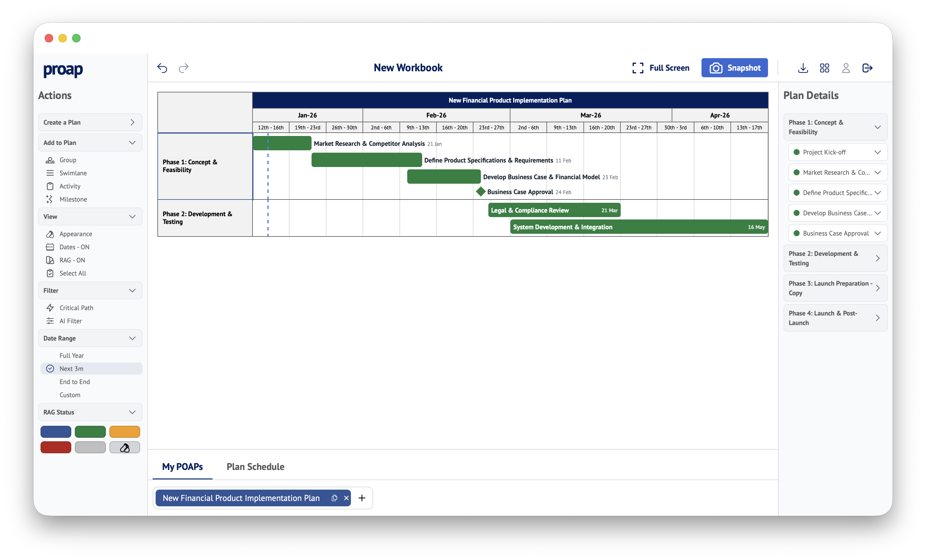Viewport: 926px width, 560px height.
Task: Close the New Financial Product Implementation Plan tab
Action: click(346, 498)
